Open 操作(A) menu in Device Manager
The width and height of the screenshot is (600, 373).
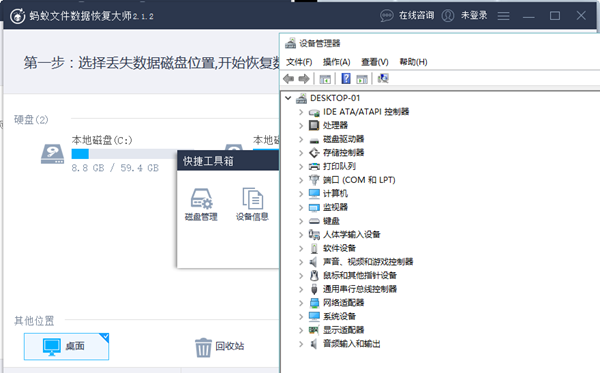tap(336, 62)
